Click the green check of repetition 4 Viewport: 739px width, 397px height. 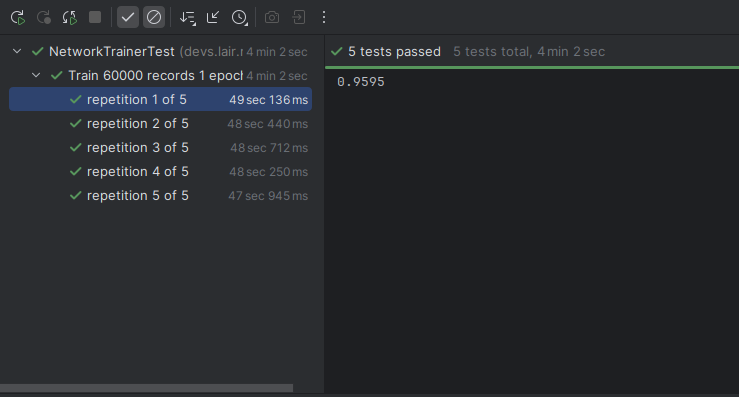[x=75, y=172]
